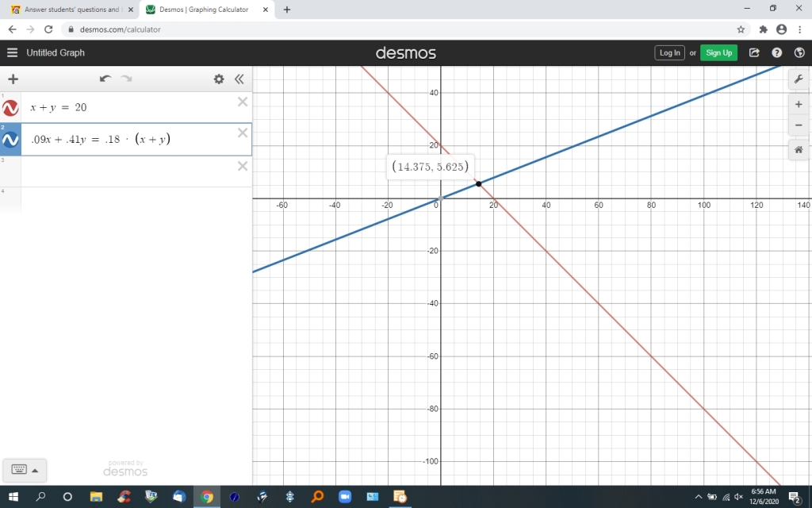This screenshot has height=508, width=812.
Task: Open the Desmos help menu
Action: coord(777,52)
